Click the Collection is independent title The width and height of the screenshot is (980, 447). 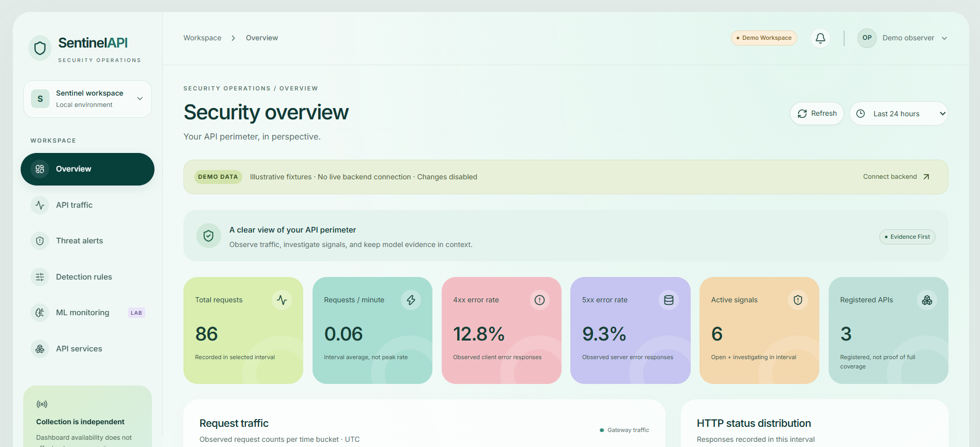80,422
